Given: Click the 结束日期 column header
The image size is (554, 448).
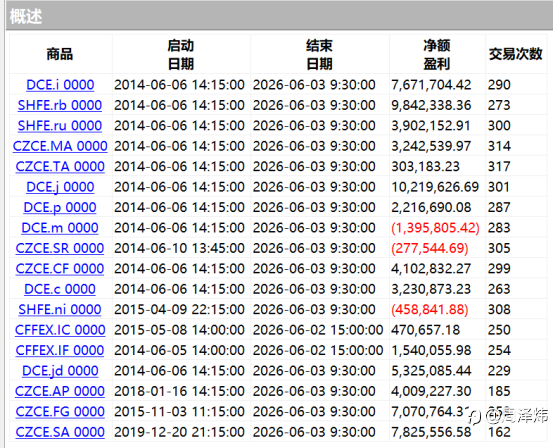Looking at the screenshot, I should tap(319, 55).
